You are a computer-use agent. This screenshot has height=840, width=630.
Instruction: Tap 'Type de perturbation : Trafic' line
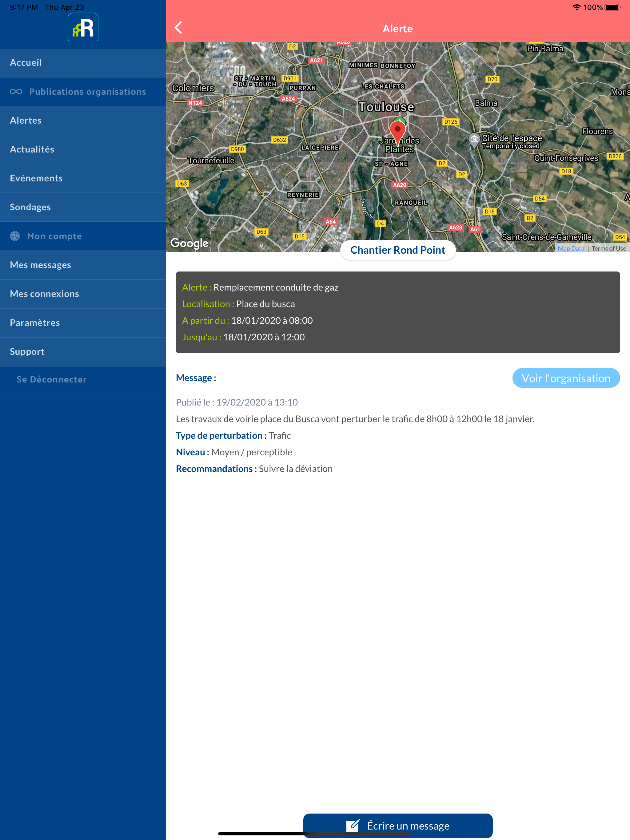click(233, 436)
